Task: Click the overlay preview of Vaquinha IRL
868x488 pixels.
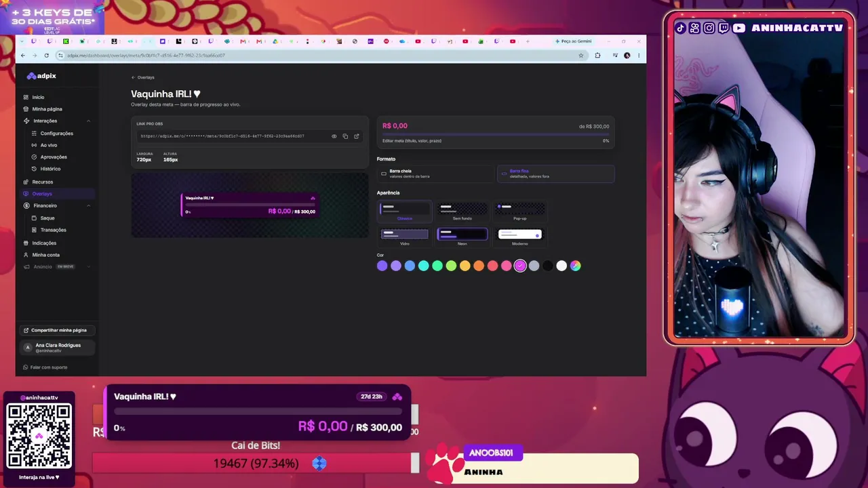Action: click(250, 205)
